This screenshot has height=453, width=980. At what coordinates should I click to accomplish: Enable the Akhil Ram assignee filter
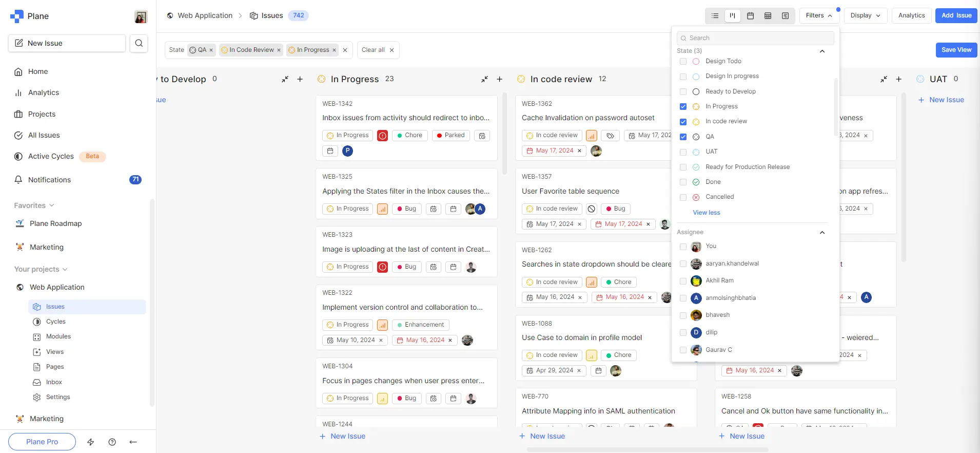tap(683, 281)
